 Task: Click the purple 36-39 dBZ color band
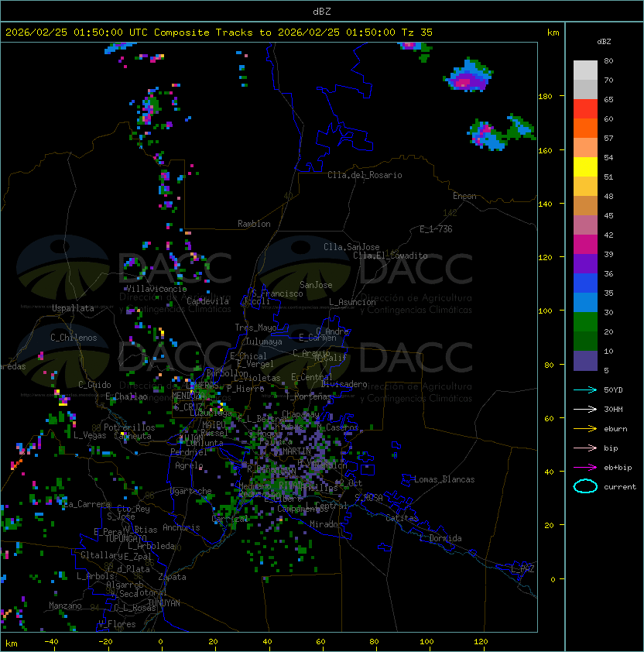click(585, 263)
